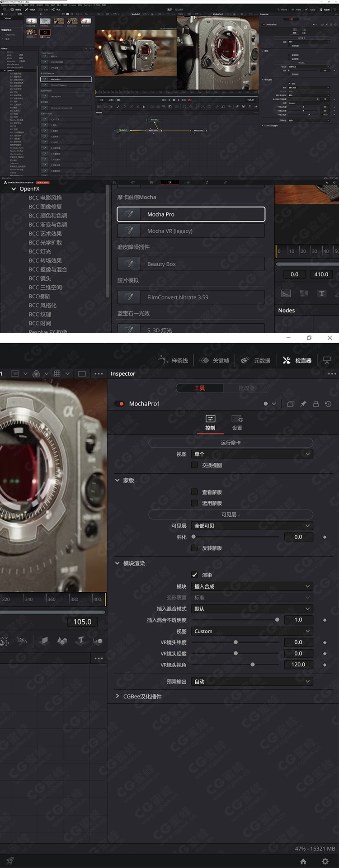Image resolution: width=339 pixels, height=868 pixels.
Task: Click the versions icon beside MochaPro1
Action: 291,404
